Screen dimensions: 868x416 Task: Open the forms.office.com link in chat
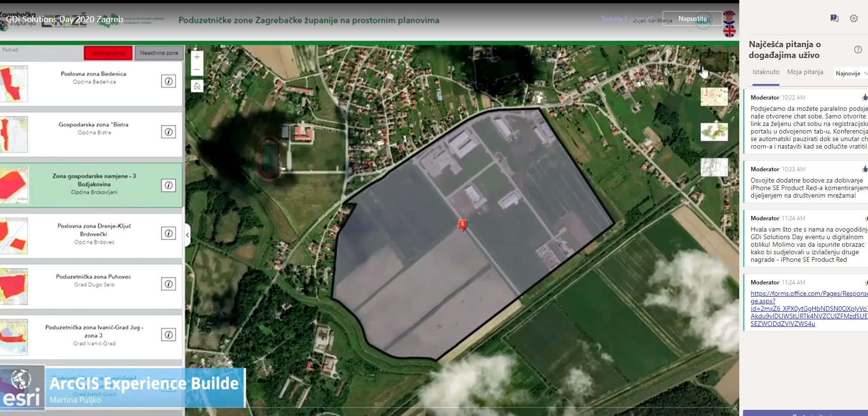click(809, 308)
